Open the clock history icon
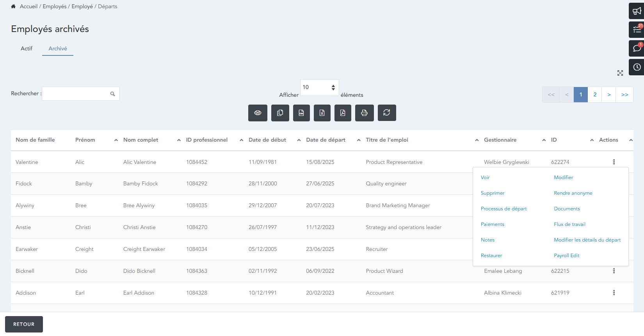 click(x=637, y=67)
